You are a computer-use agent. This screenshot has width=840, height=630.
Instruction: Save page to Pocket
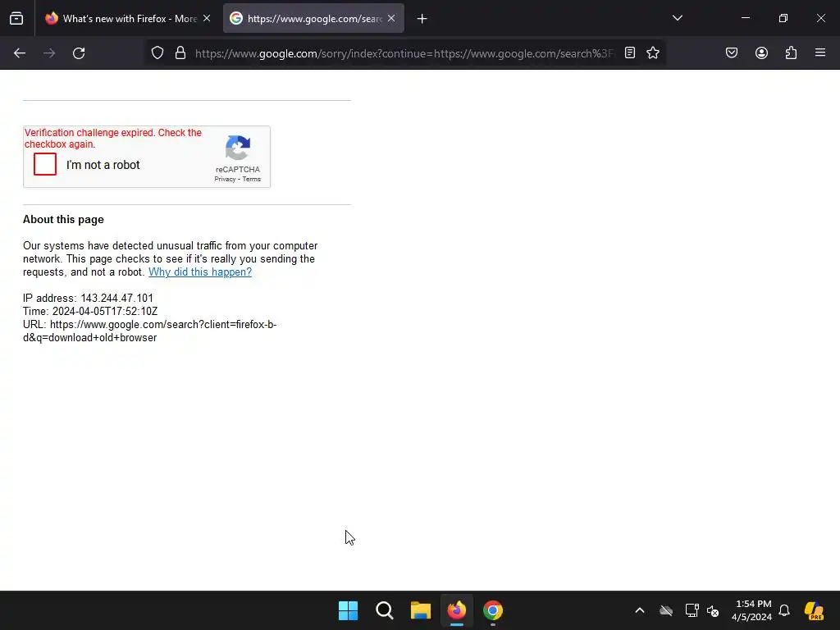(732, 53)
